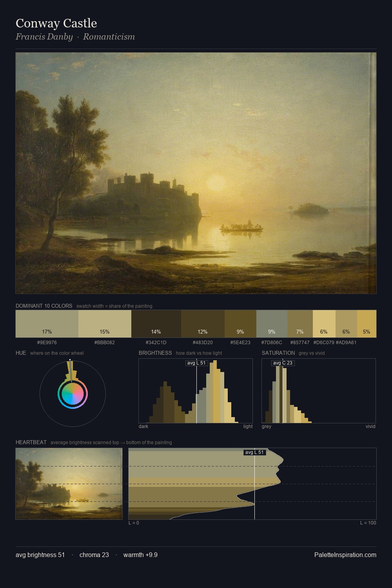392x588 pixels.
Task: Choose the 6% swatch colored #AD9A61
Action: [x=346, y=324]
